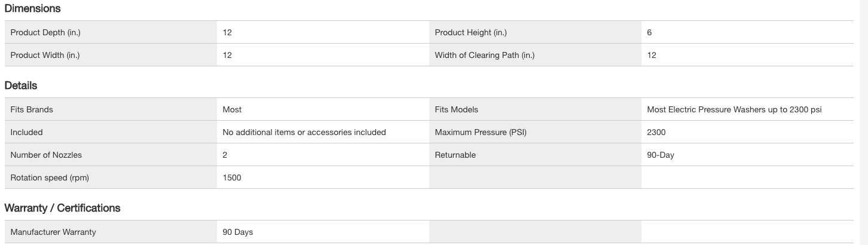Select the Product Height (in.) label
The image size is (868, 245).
(470, 33)
